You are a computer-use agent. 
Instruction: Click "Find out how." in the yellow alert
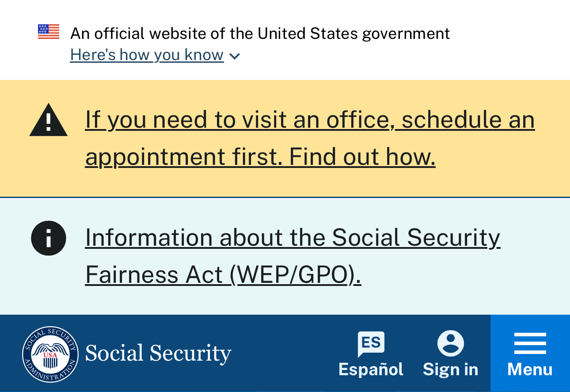[x=362, y=156]
